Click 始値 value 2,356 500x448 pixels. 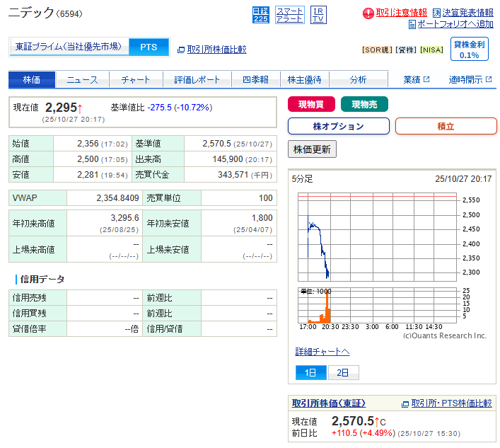tap(88, 144)
